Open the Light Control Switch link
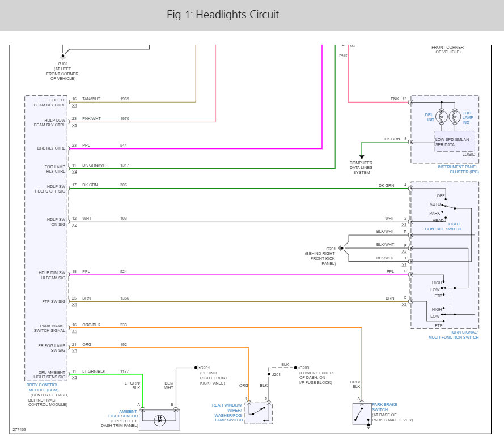Image resolution: width=504 pixels, height=444 pixels. pos(443,227)
